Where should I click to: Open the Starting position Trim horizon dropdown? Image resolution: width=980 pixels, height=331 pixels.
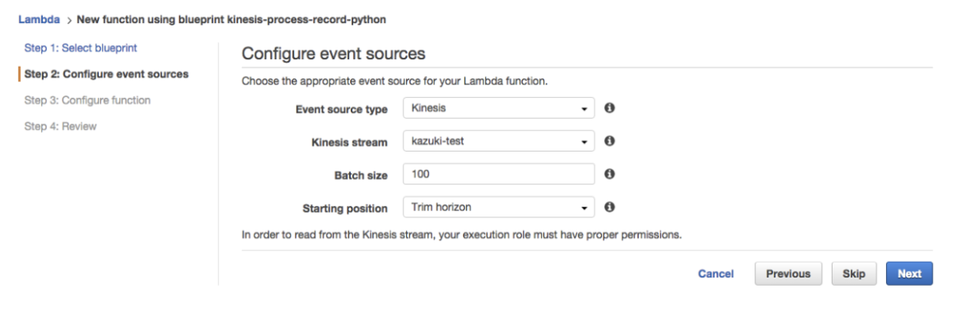(x=498, y=207)
